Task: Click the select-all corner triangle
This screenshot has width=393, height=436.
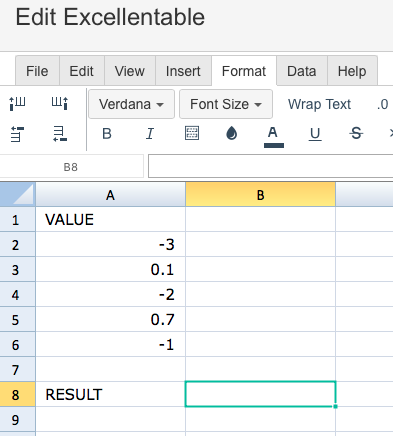Action: 17,194
